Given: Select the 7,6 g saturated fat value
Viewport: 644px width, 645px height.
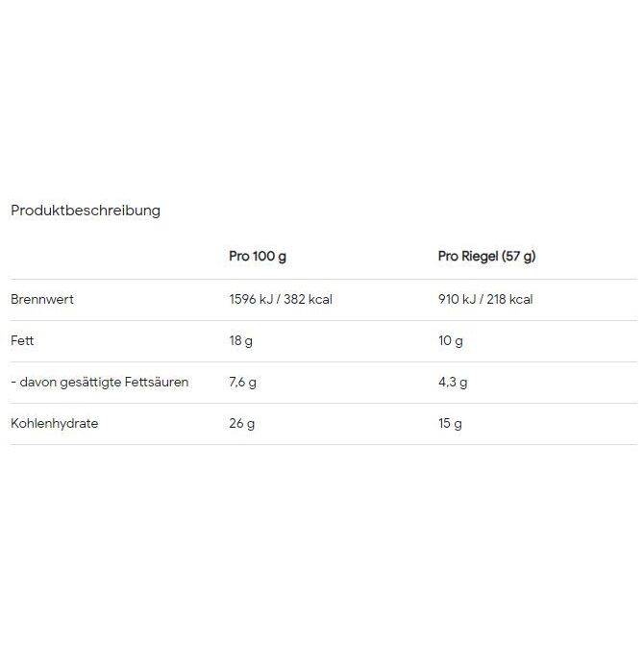Looking at the screenshot, I should tap(242, 383).
